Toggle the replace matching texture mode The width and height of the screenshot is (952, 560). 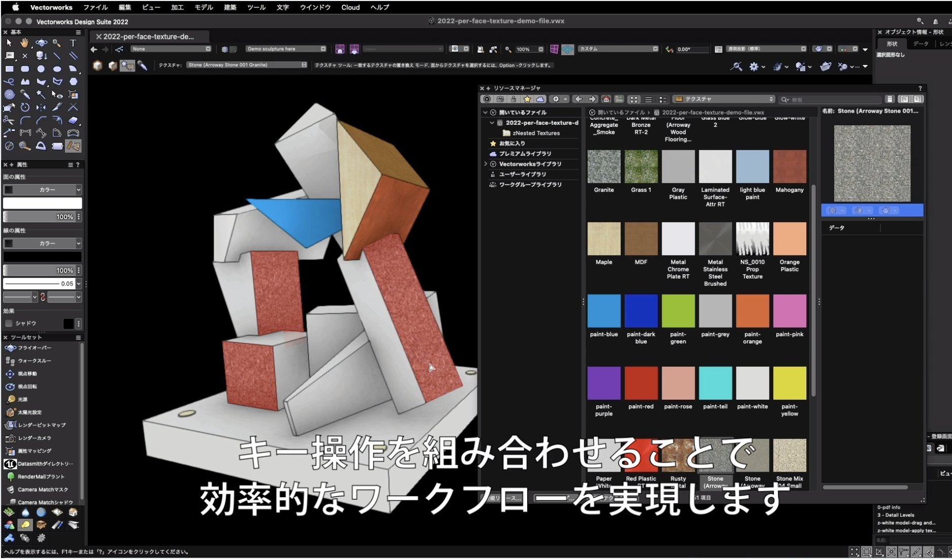pyautogui.click(x=127, y=65)
